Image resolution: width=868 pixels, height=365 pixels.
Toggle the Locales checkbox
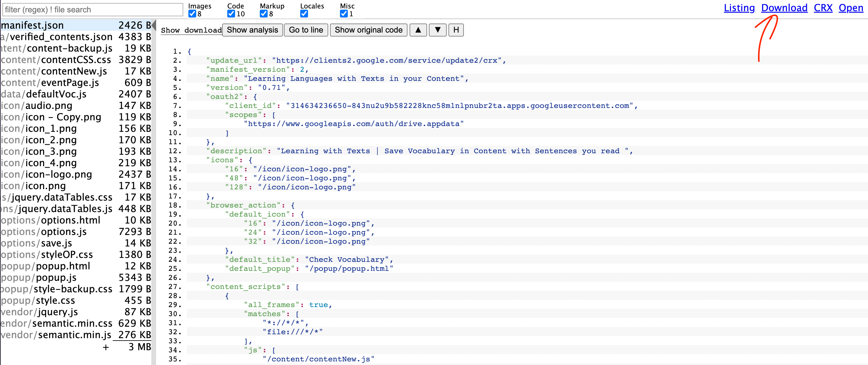pos(304,14)
